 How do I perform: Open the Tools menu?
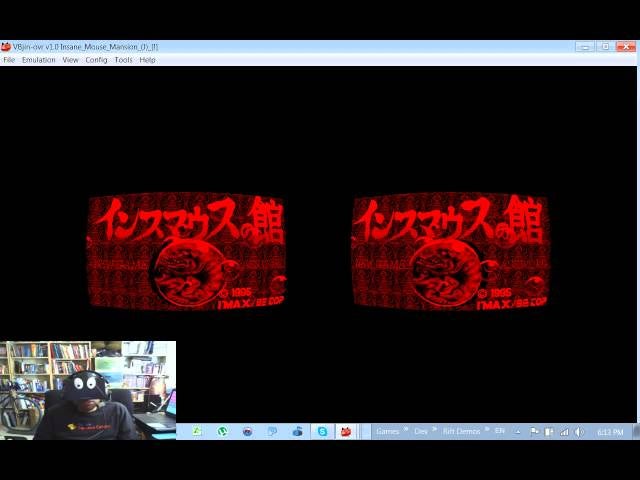click(x=123, y=60)
